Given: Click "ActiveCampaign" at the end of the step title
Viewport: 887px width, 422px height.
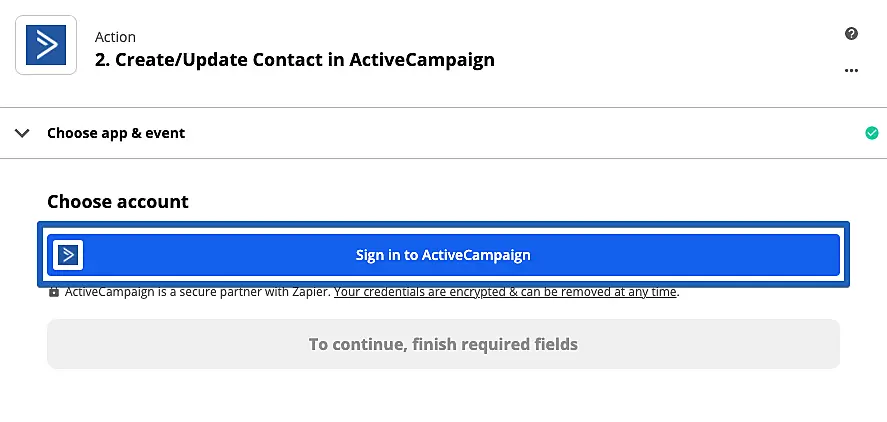Looking at the screenshot, I should [422, 60].
